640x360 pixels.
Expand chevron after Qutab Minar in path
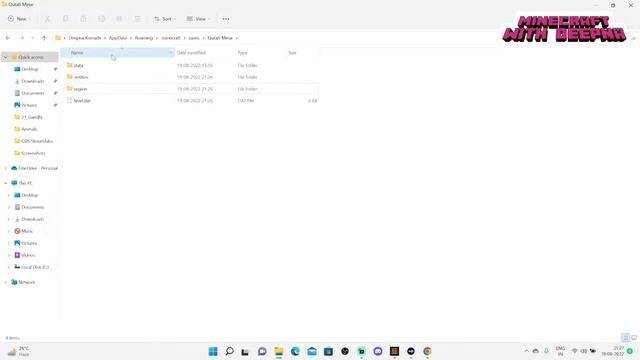pos(237,38)
